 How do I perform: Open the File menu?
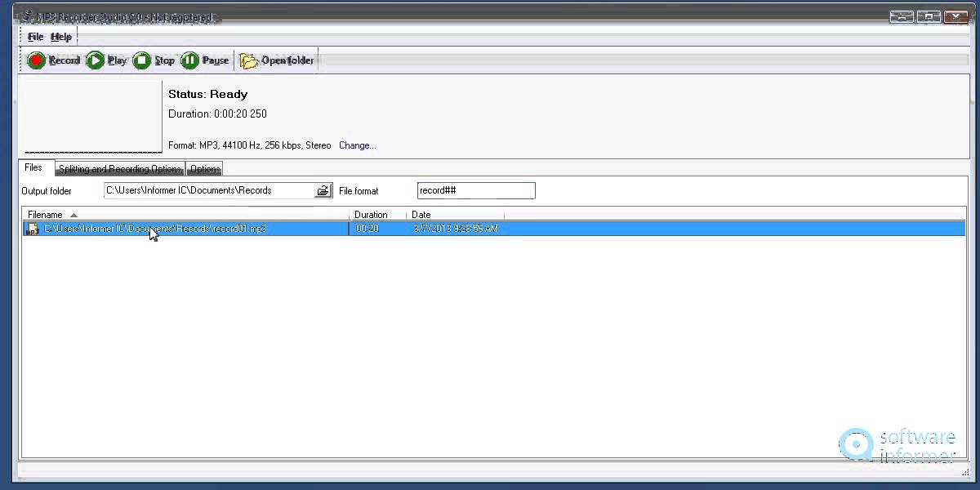pyautogui.click(x=35, y=37)
